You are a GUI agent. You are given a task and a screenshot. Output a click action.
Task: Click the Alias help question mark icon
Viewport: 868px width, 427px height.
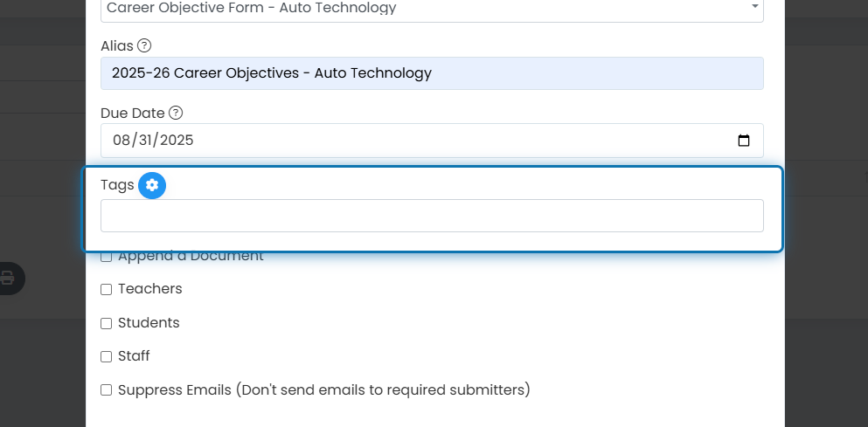tap(144, 45)
